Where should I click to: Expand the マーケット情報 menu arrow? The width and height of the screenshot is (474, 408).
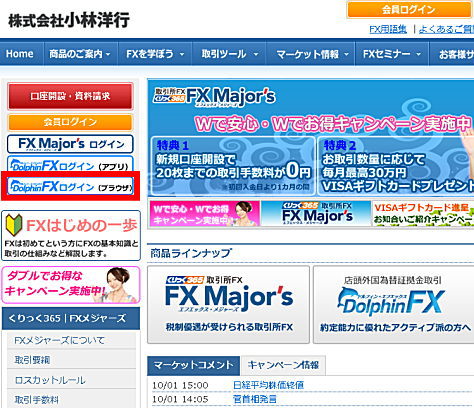(347, 54)
